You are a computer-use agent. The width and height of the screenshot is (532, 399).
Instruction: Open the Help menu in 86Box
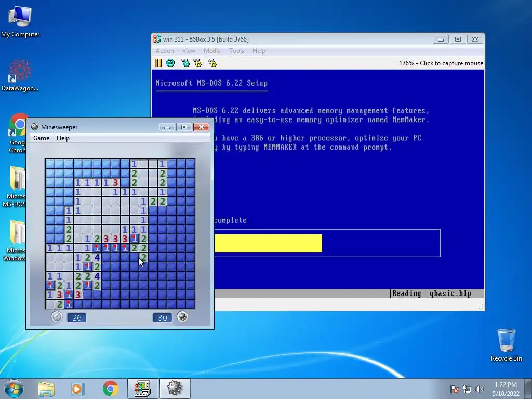tap(259, 51)
